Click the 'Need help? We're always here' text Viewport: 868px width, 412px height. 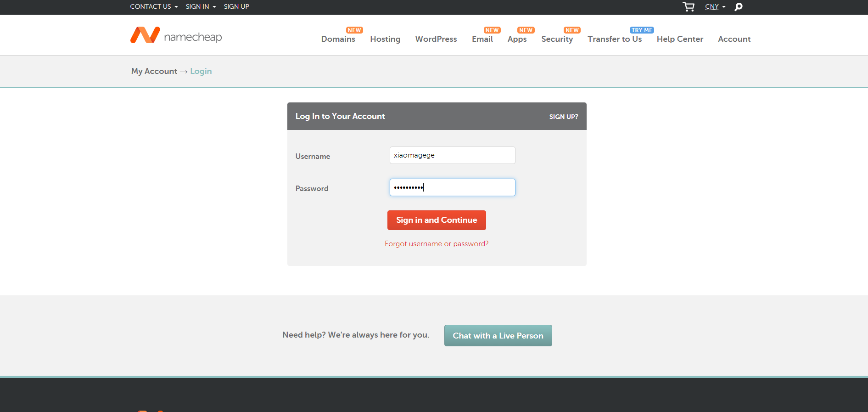(x=356, y=335)
